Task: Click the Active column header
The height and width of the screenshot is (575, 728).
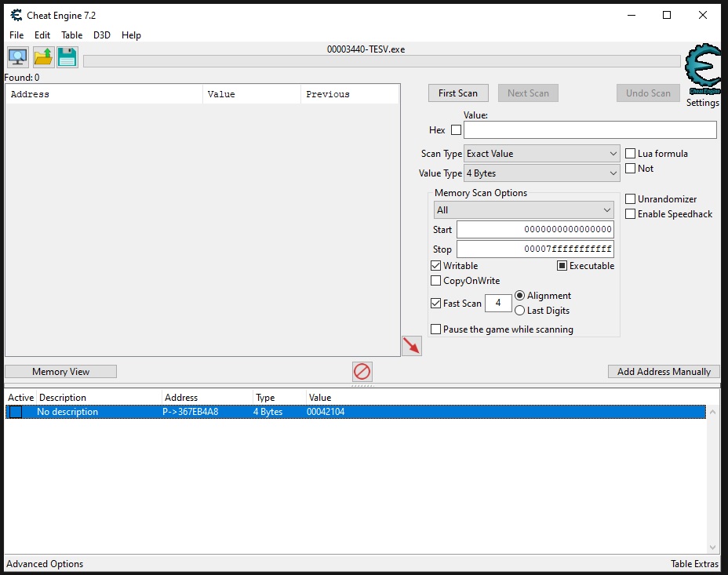Action: pos(21,398)
